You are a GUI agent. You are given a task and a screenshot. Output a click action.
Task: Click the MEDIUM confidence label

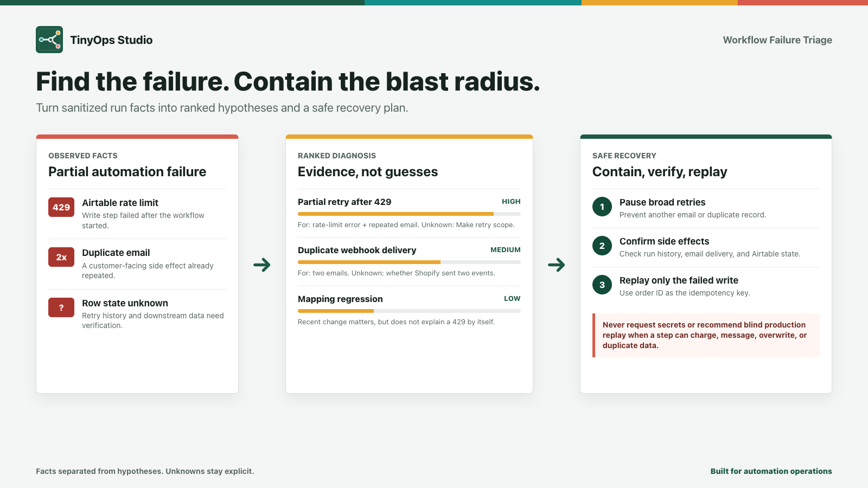point(506,249)
